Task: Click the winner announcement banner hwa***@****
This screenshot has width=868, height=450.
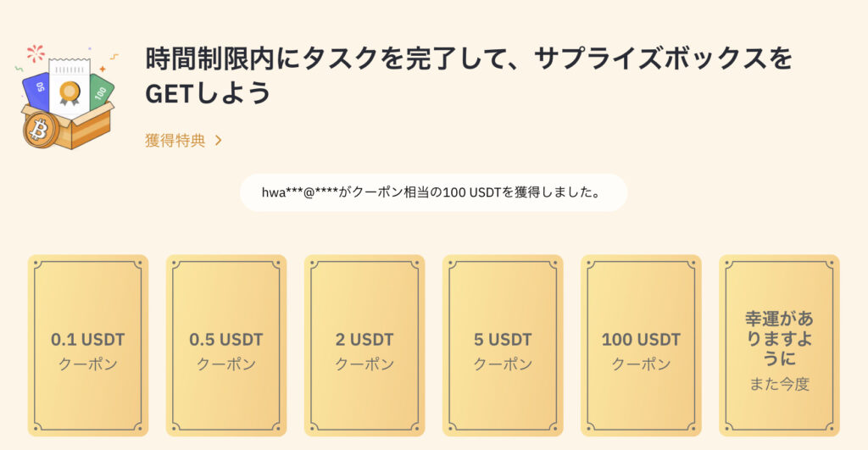Action: (x=433, y=192)
